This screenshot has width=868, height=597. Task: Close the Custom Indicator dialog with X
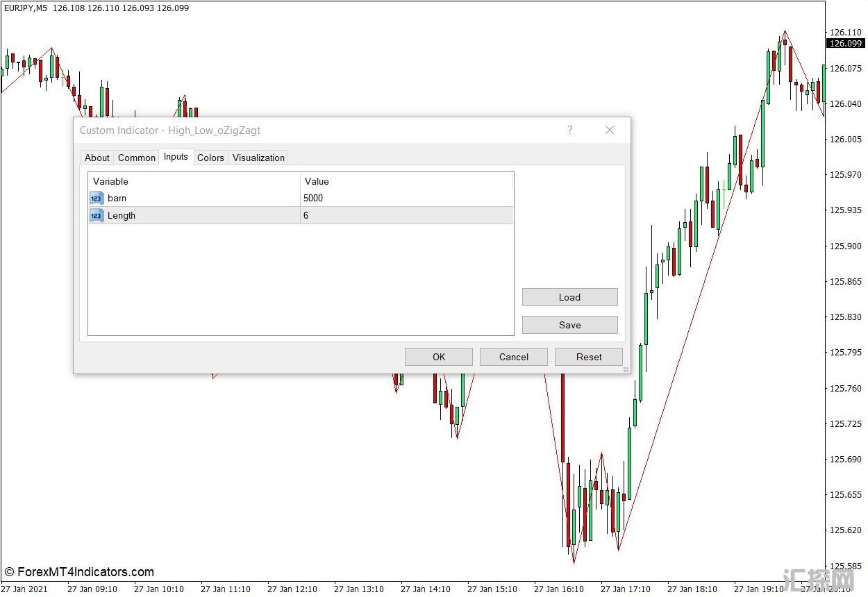click(x=610, y=130)
